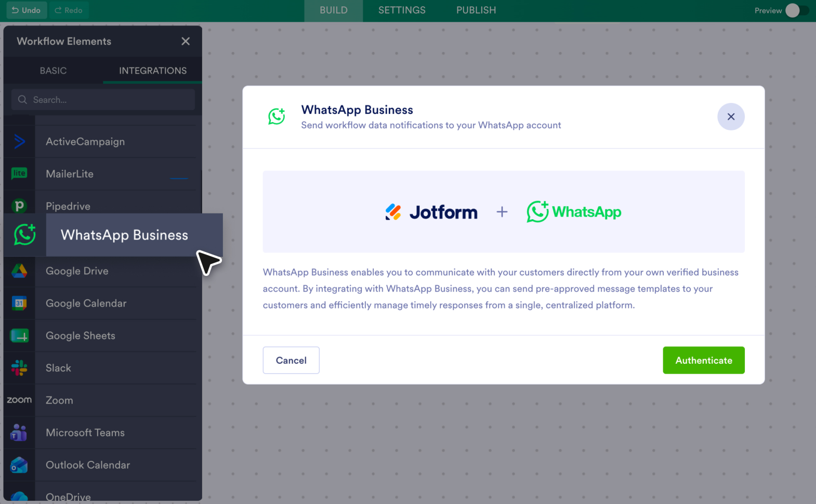This screenshot has width=816, height=504.
Task: Open the BUILD tab
Action: pos(334,10)
